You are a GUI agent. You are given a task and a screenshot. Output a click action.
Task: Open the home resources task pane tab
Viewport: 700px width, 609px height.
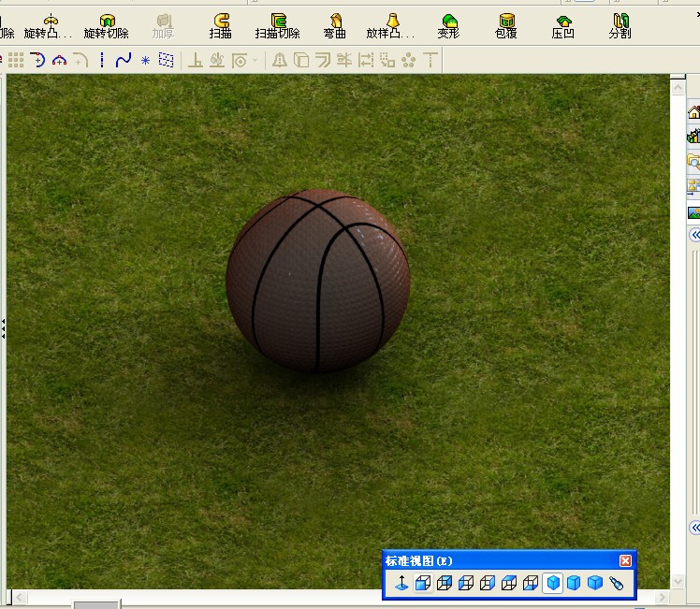(x=693, y=111)
